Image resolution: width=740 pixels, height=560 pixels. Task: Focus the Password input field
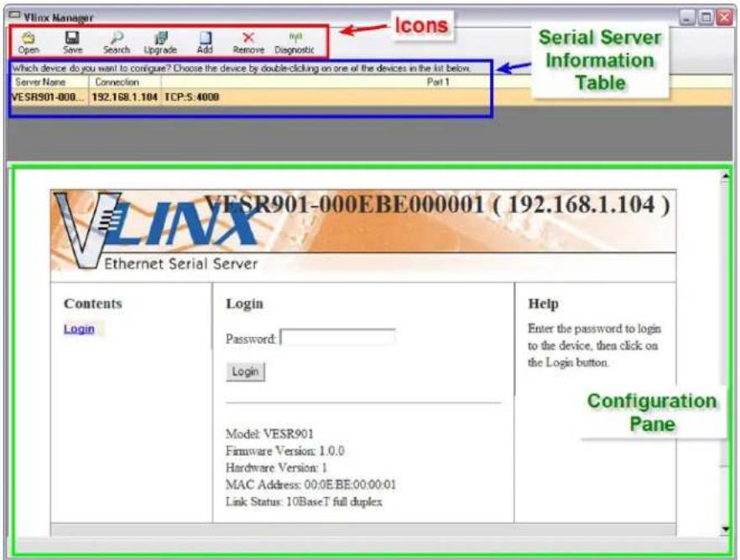click(338, 338)
